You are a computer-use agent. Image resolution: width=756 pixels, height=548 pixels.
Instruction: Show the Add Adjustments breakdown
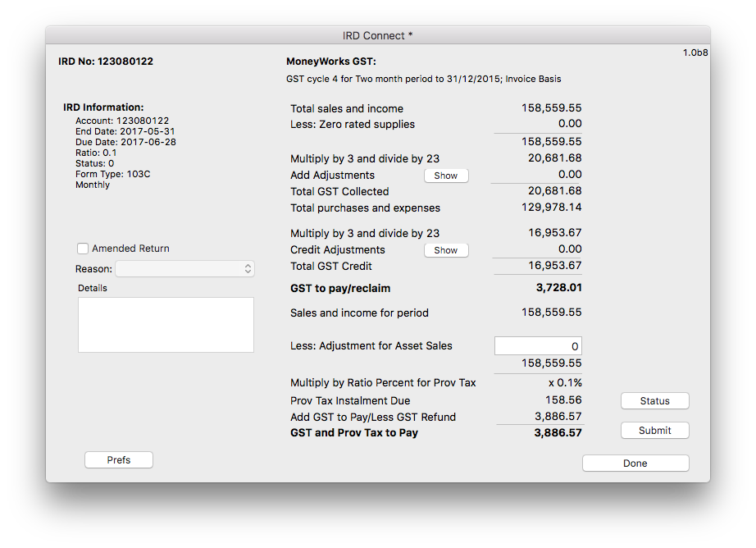446,176
